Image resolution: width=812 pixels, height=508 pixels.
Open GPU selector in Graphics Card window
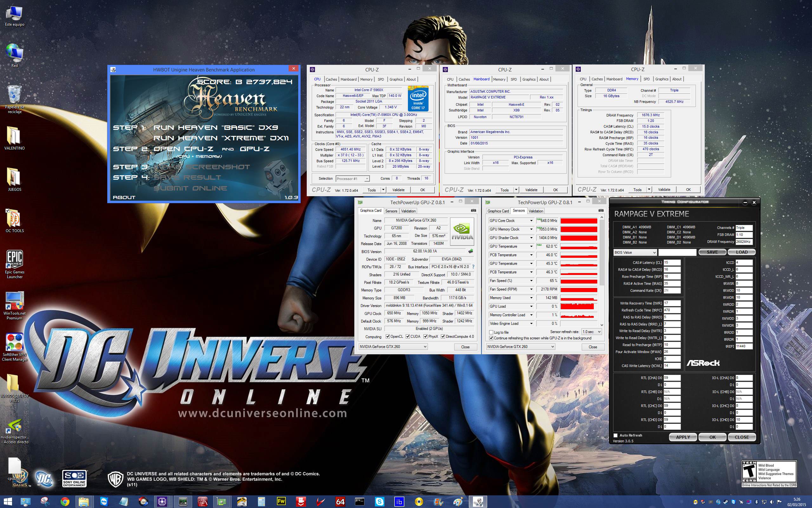[x=393, y=346]
